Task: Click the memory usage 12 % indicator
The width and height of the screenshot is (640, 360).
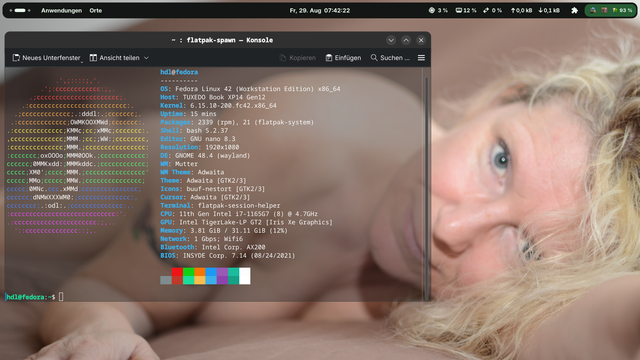Action: [x=466, y=11]
